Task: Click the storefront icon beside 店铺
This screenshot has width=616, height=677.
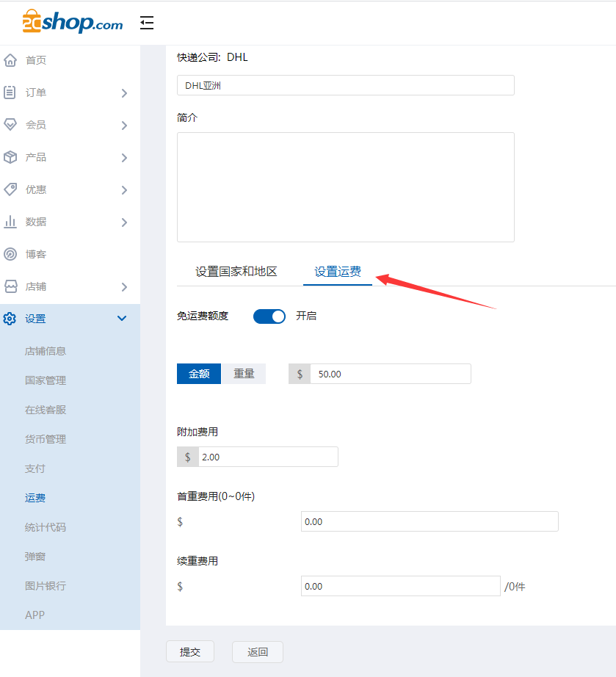Action: [x=10, y=286]
